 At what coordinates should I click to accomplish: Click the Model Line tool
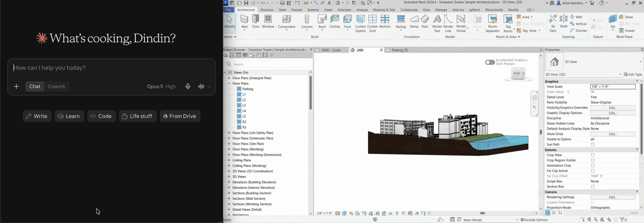[448, 23]
